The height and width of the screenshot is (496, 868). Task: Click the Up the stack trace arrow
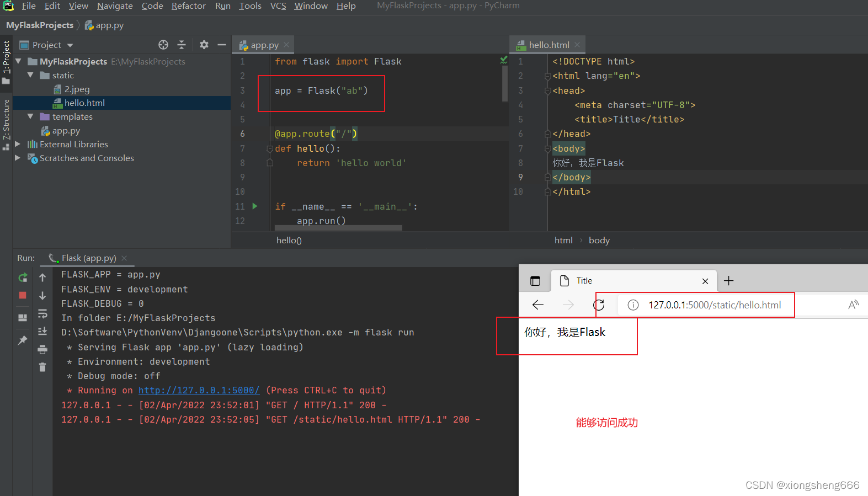click(x=42, y=278)
